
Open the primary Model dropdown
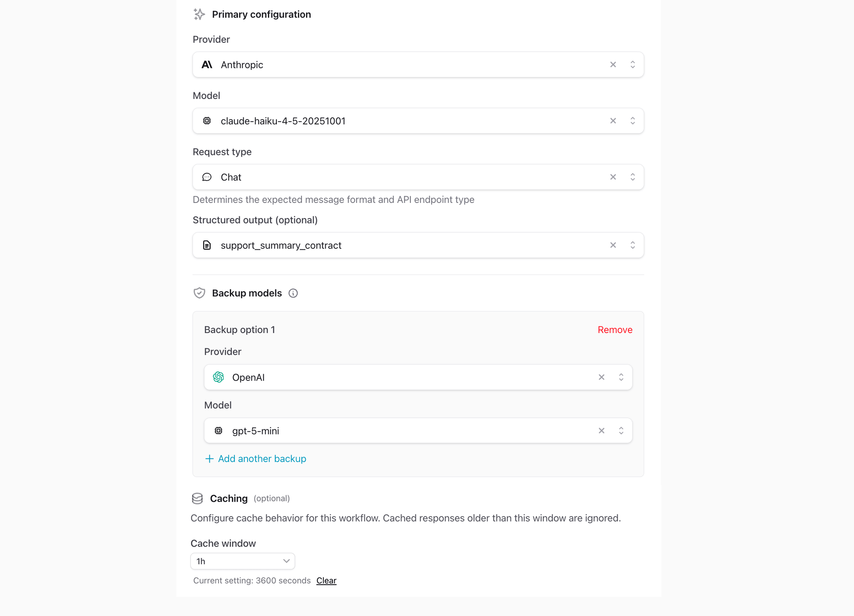[x=633, y=121]
